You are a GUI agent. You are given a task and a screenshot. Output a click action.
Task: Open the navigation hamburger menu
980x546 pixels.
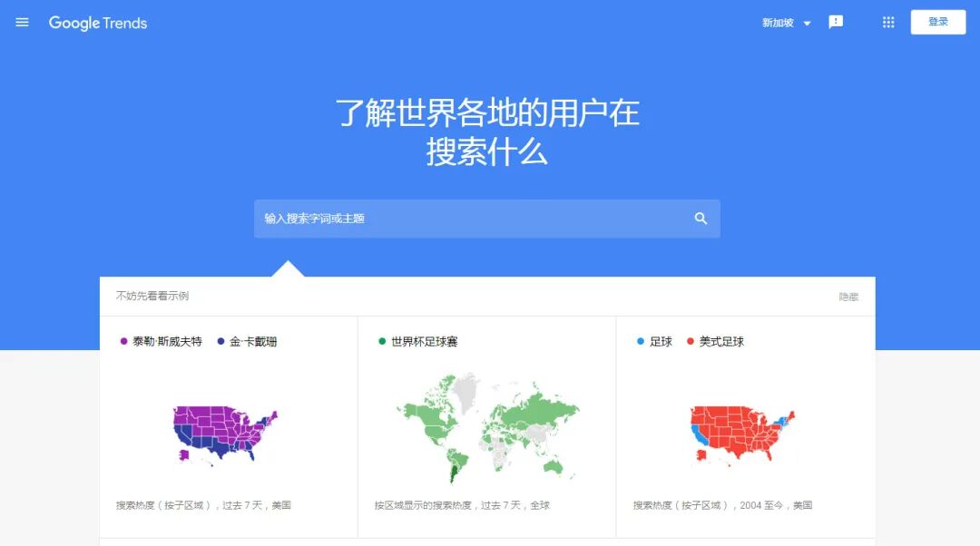click(x=22, y=23)
